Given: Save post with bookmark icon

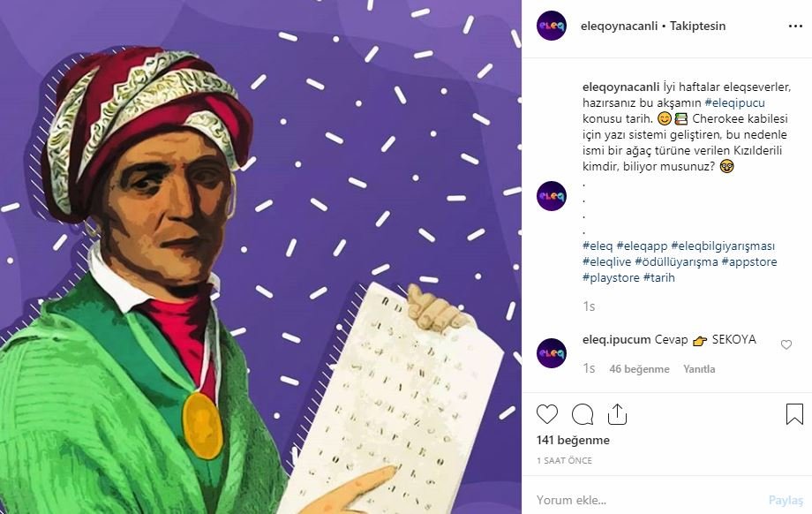Looking at the screenshot, I should 794,414.
